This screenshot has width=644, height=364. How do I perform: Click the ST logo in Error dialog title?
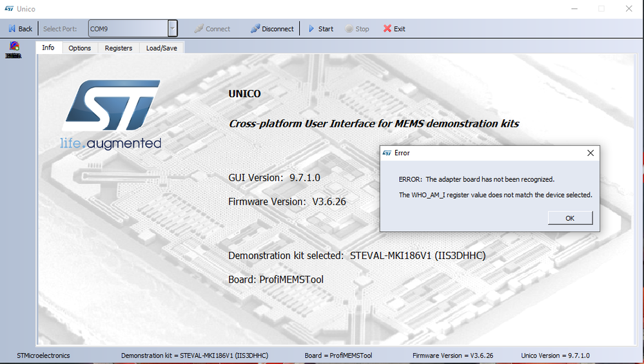[387, 153]
